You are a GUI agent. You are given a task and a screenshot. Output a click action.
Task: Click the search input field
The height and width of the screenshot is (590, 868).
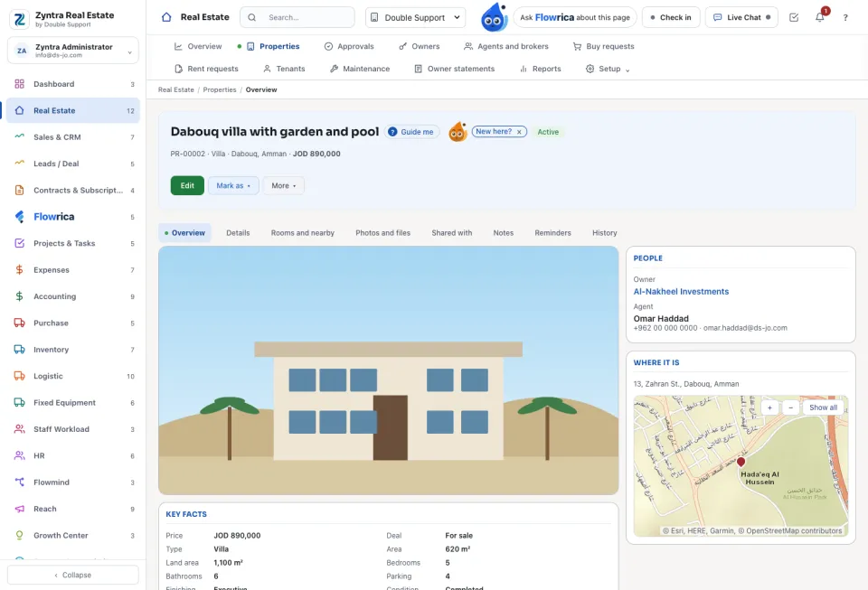click(x=297, y=18)
